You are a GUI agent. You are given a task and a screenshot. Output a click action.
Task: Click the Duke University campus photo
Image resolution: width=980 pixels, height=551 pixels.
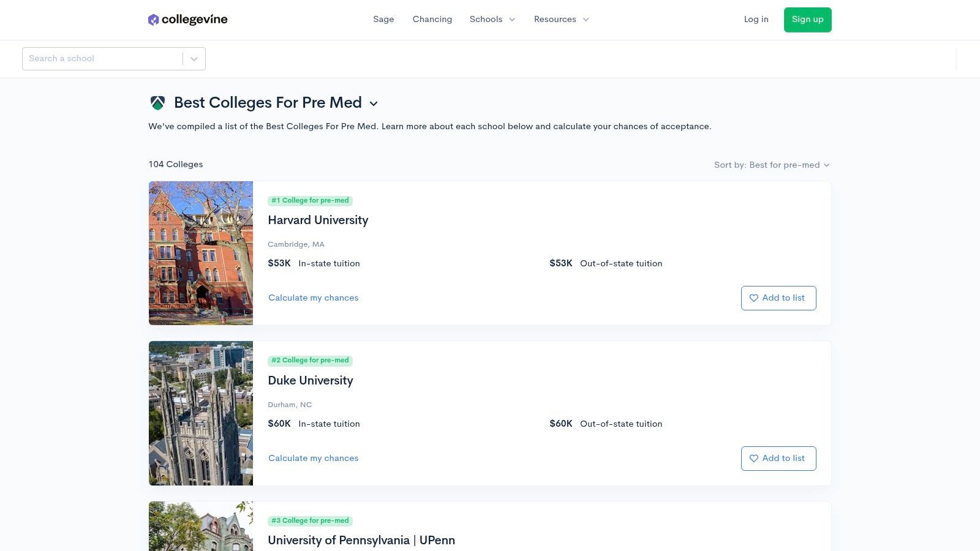[201, 413]
